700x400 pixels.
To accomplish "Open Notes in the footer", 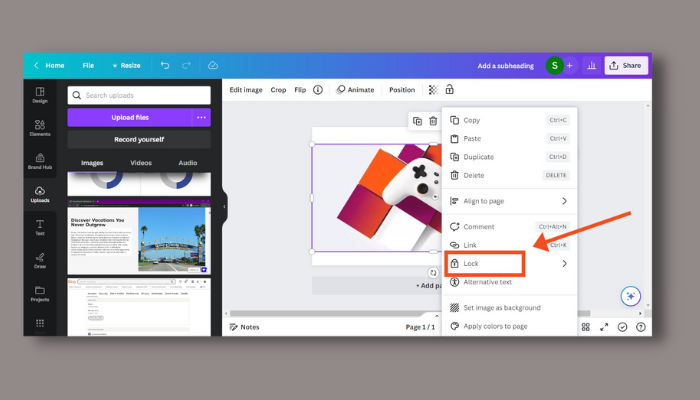I will click(x=244, y=327).
